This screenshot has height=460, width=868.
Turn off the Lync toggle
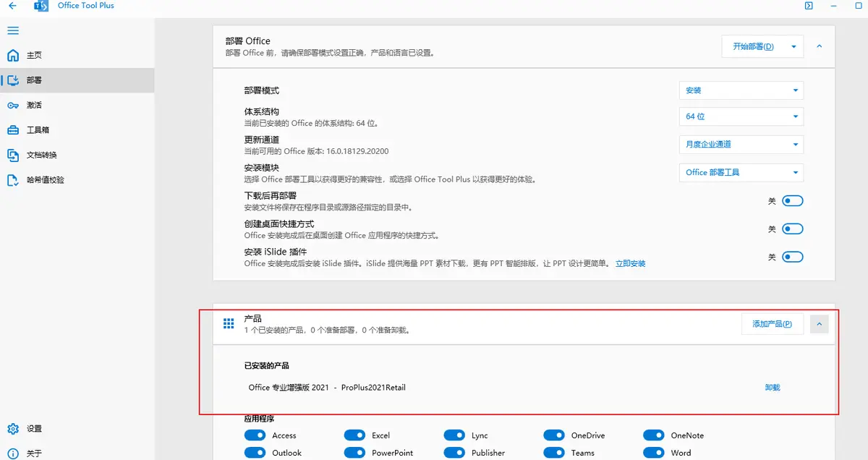pos(454,435)
